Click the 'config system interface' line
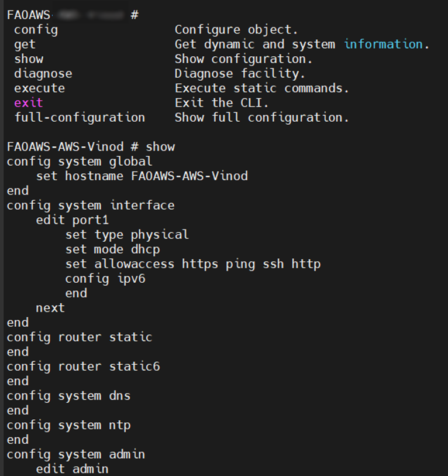Image resolution: width=448 pixels, height=476 pixels. pyautogui.click(x=91, y=205)
